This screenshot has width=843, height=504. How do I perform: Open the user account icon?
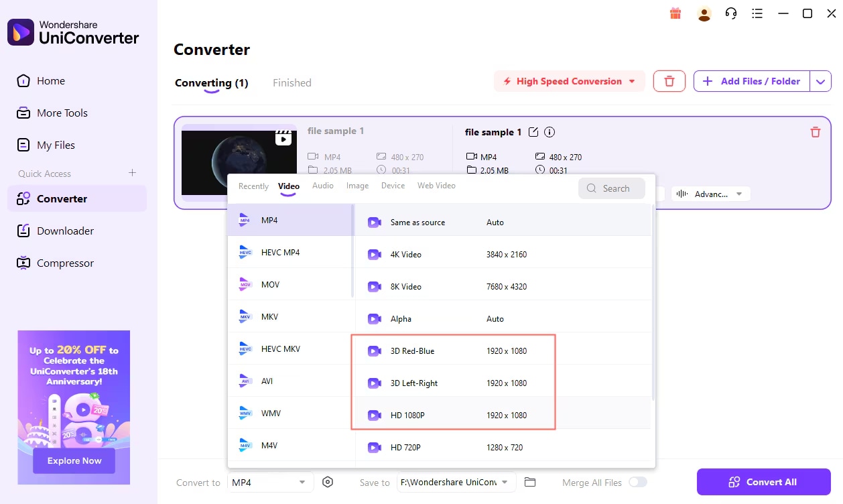point(704,13)
